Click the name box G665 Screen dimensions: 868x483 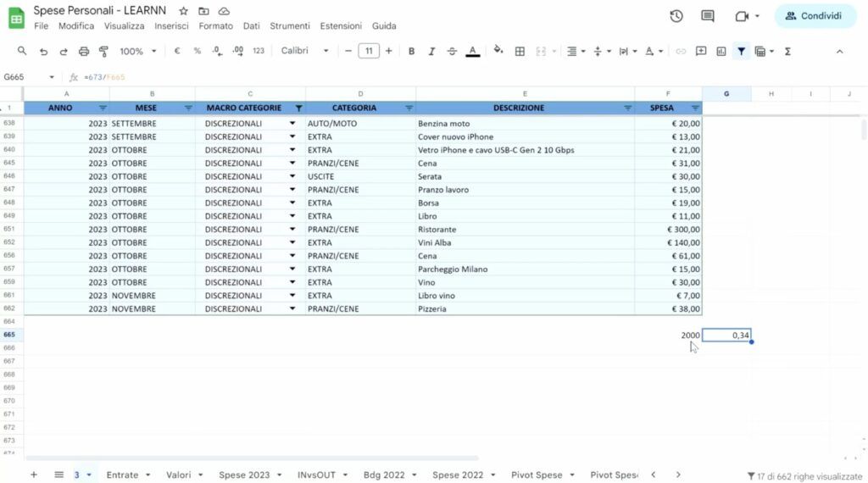(28, 77)
